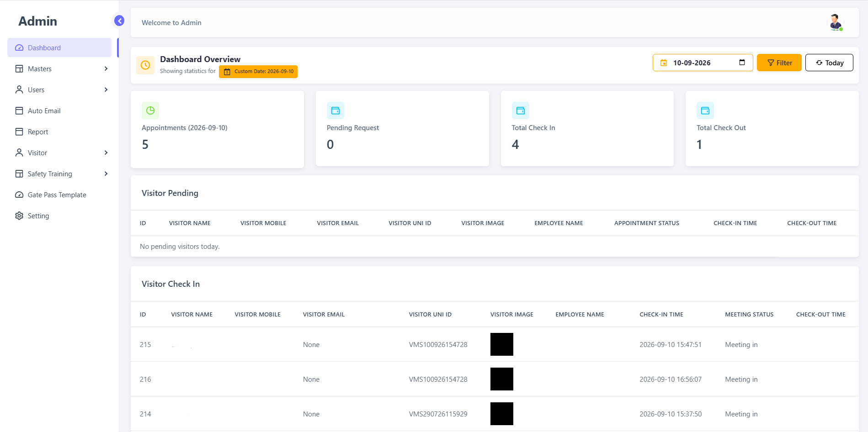Click the visitor image thumbnail for ID 215
The image size is (868, 432).
pyautogui.click(x=502, y=344)
